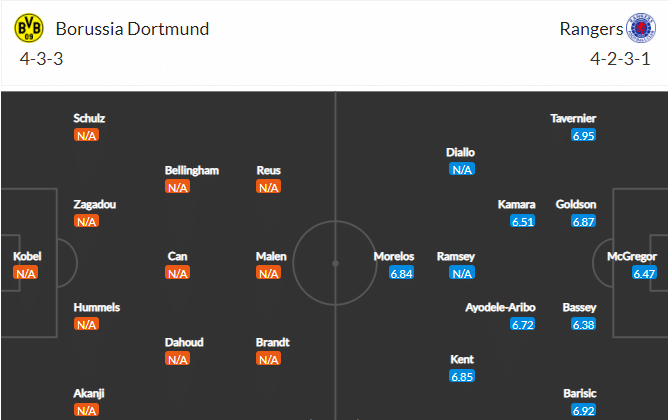Click Goldson's 6.87 rating badge
668x420 pixels.
[x=583, y=222]
